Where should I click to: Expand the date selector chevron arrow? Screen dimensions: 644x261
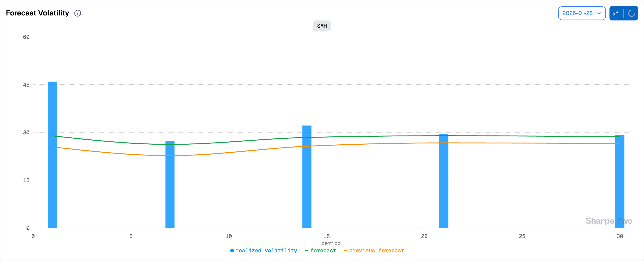pos(599,13)
